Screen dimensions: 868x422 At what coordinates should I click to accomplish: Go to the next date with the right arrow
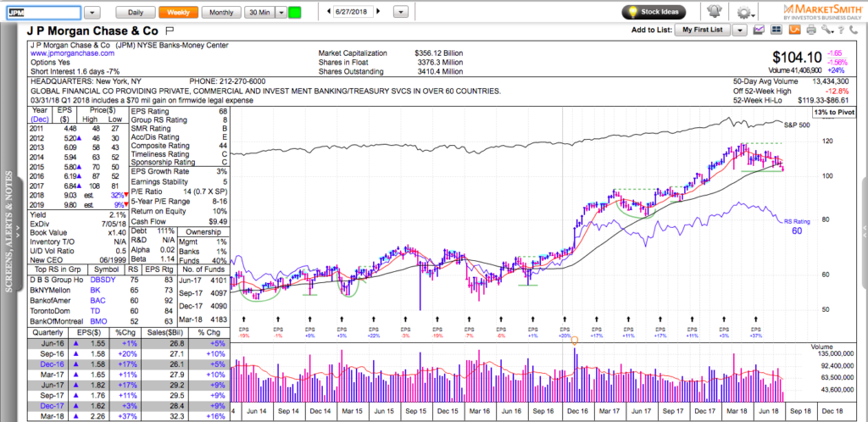click(x=379, y=12)
